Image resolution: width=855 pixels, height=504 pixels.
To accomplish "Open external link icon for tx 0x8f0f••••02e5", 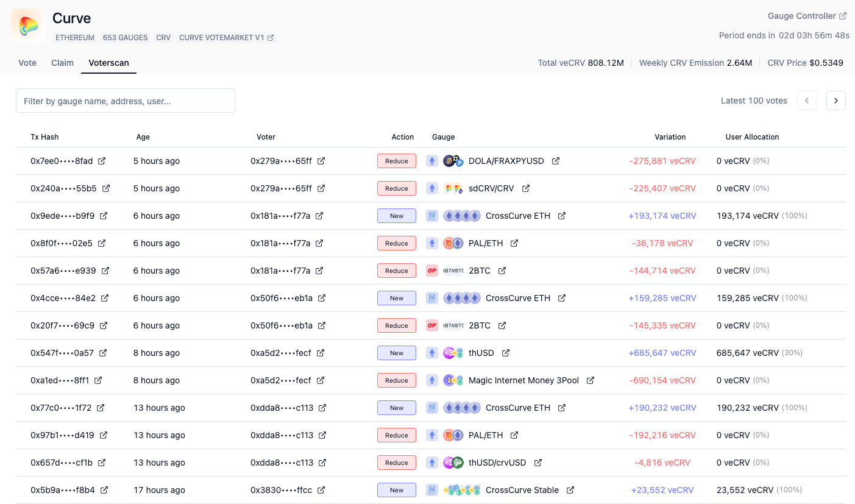I will tap(102, 243).
